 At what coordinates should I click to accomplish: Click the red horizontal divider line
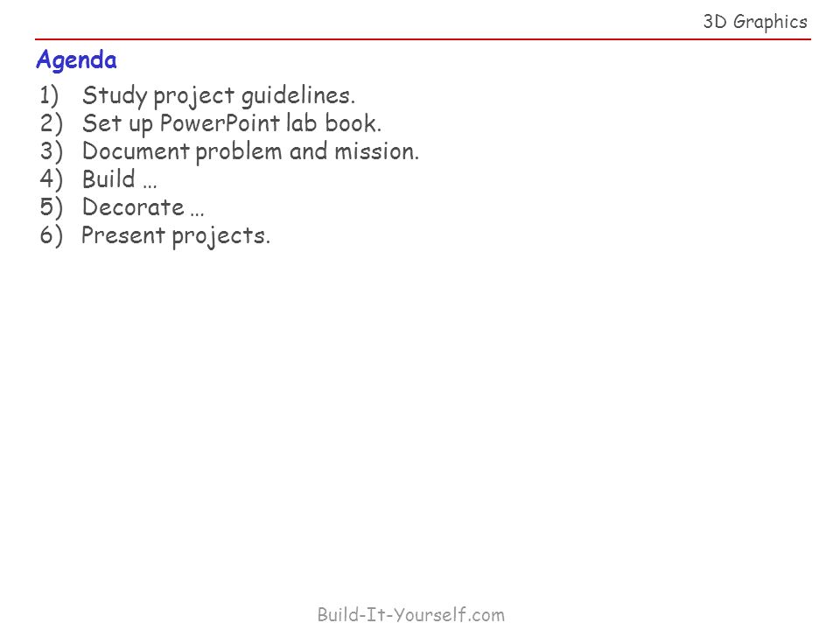(x=423, y=39)
